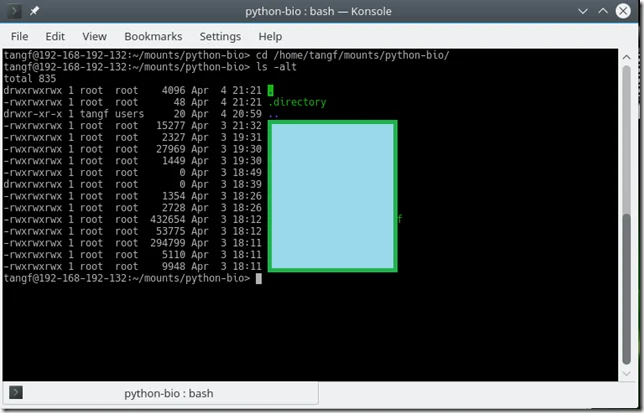Open the View menu
Viewport: 644px width, 413px height.
(x=94, y=36)
